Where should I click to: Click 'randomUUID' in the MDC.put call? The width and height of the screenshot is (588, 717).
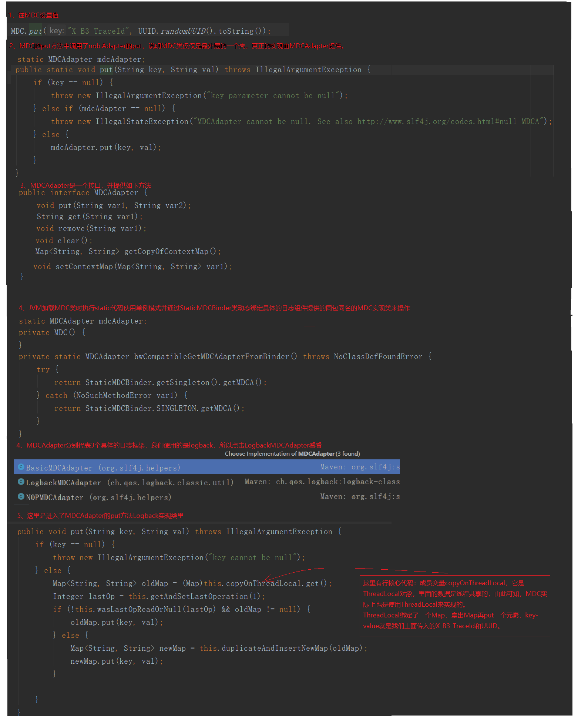183,31
